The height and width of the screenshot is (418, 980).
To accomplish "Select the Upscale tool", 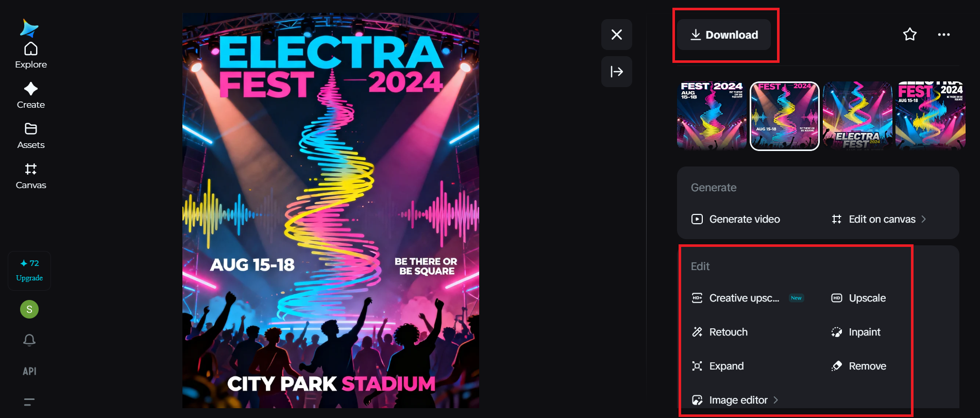I will click(x=867, y=297).
